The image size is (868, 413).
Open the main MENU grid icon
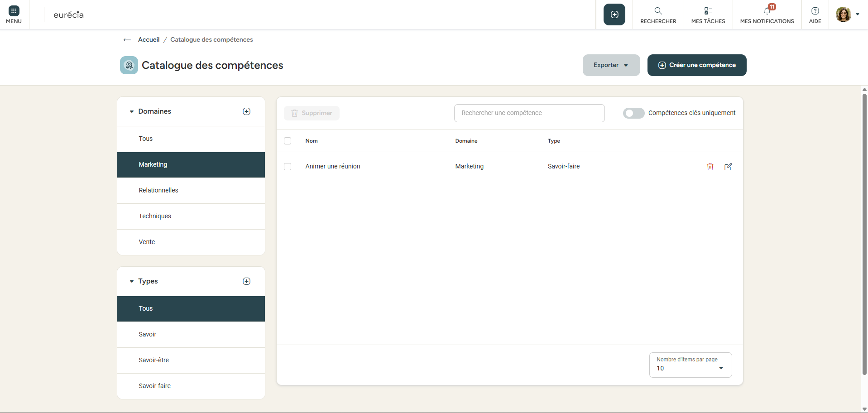pyautogui.click(x=14, y=11)
